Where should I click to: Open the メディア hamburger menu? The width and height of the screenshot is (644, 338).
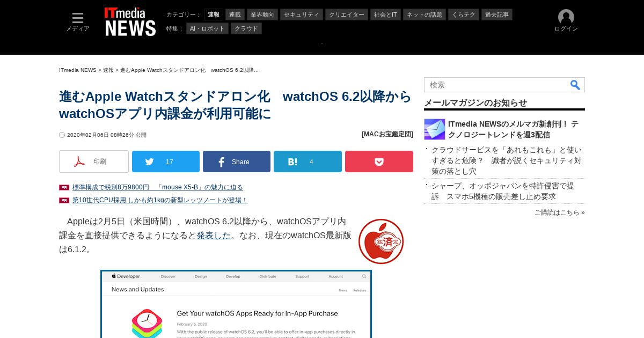(x=78, y=22)
